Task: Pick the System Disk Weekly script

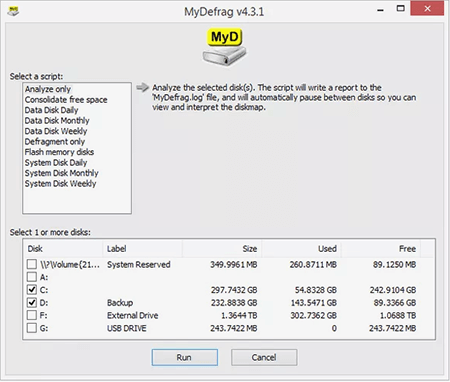Action: click(60, 184)
